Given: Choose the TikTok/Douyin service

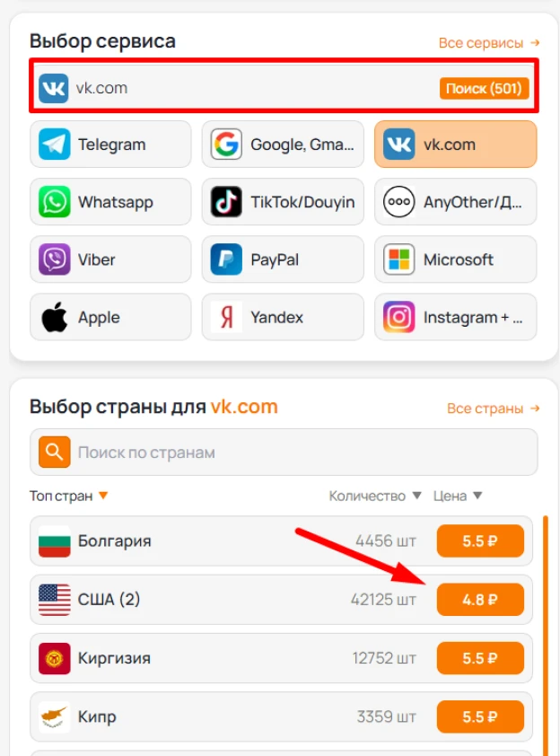Looking at the screenshot, I should tap(283, 201).
